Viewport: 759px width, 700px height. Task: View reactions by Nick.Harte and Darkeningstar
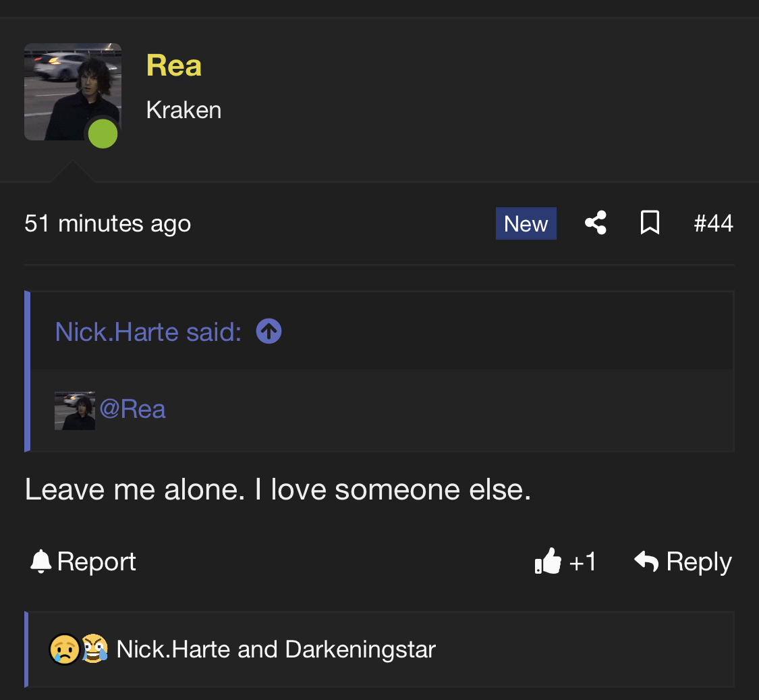click(x=276, y=649)
